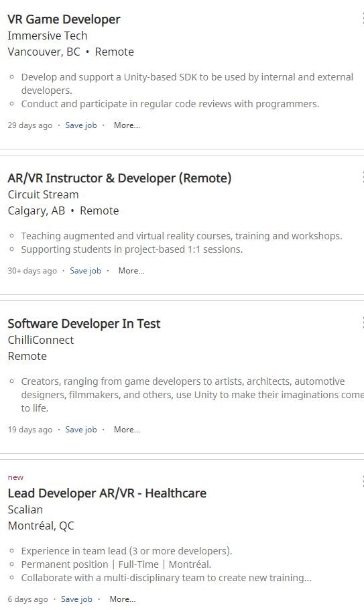364x610 pixels.
Task: Open the Software Developer In Test listing
Action: 84,324
